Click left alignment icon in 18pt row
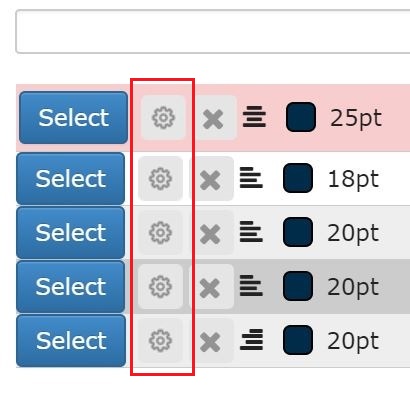 click(251, 178)
